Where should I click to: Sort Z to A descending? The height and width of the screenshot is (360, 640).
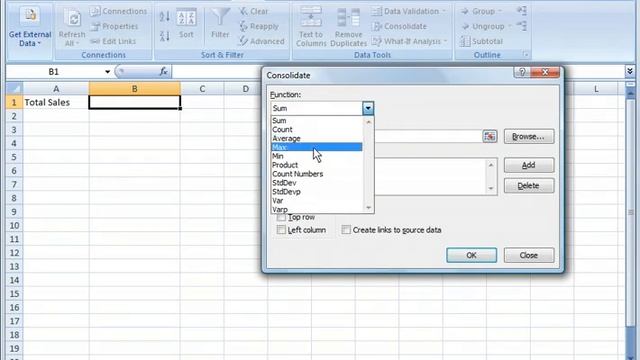click(x=164, y=36)
